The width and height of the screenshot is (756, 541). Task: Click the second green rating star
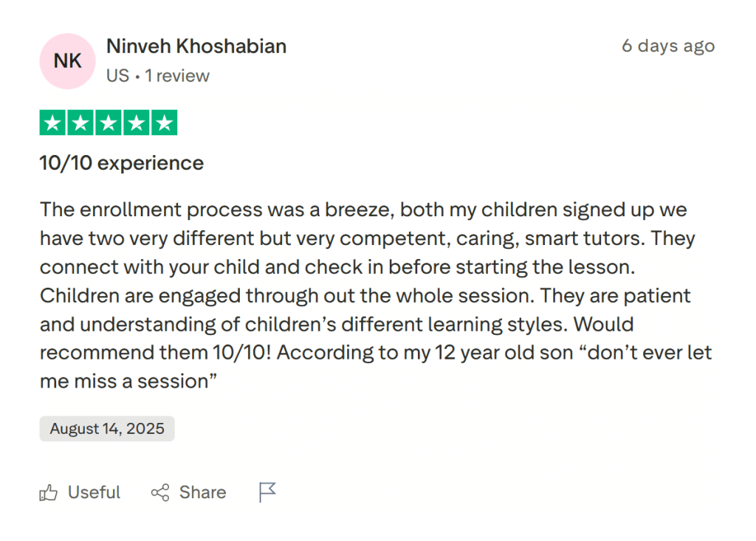tap(80, 123)
